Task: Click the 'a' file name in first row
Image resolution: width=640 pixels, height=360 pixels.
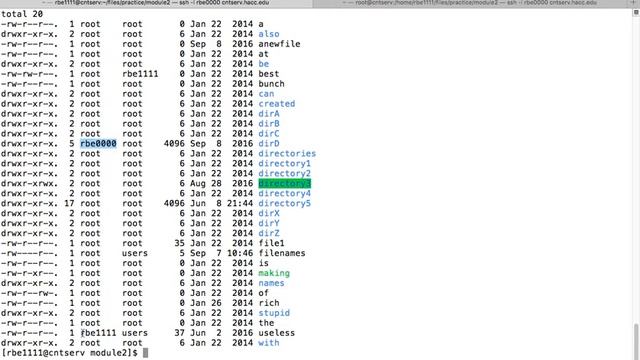Action: pyautogui.click(x=261, y=24)
